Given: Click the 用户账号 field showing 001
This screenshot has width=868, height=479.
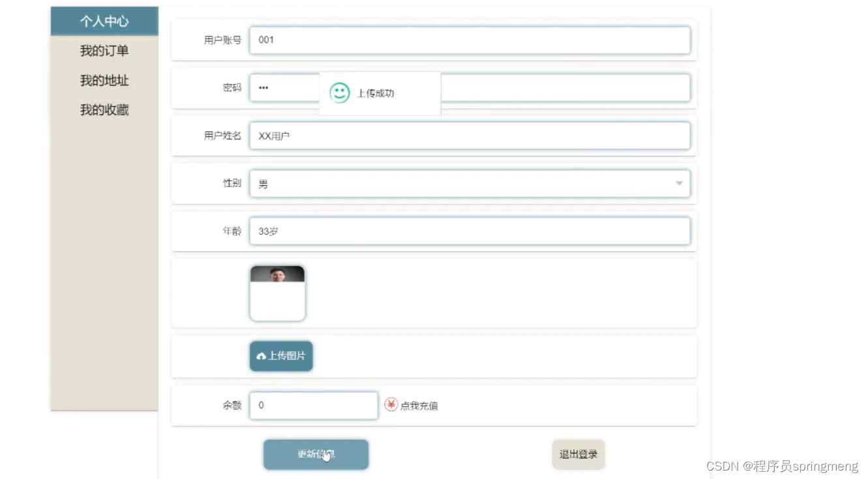Looking at the screenshot, I should click(470, 40).
